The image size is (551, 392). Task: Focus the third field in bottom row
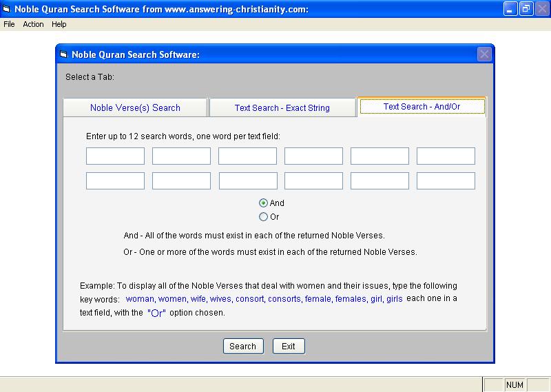pyautogui.click(x=248, y=180)
